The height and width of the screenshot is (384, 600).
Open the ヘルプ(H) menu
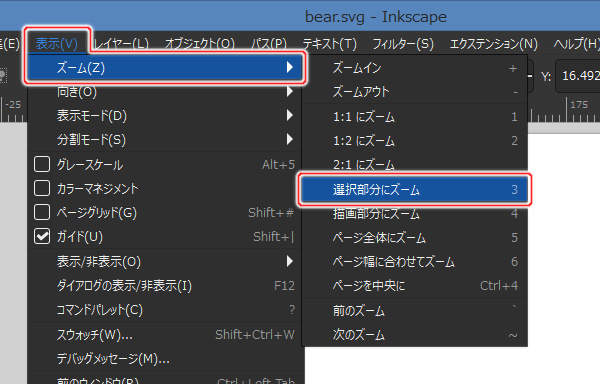[576, 44]
